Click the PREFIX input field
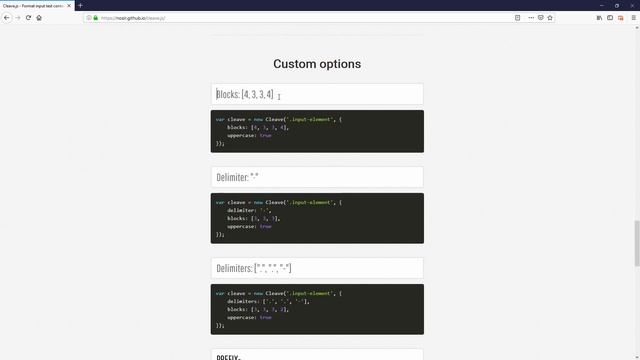 pos(317,354)
